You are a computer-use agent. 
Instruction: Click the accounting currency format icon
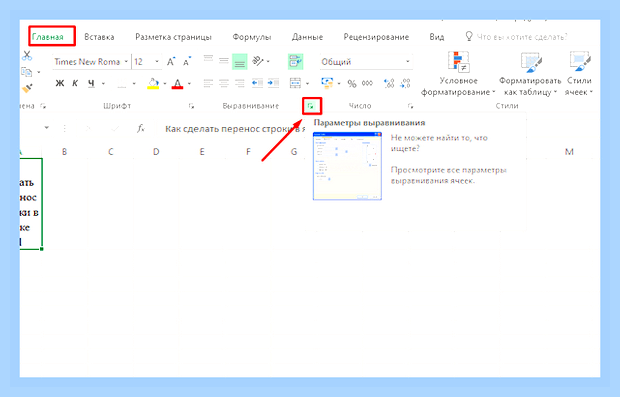pyautogui.click(x=327, y=83)
